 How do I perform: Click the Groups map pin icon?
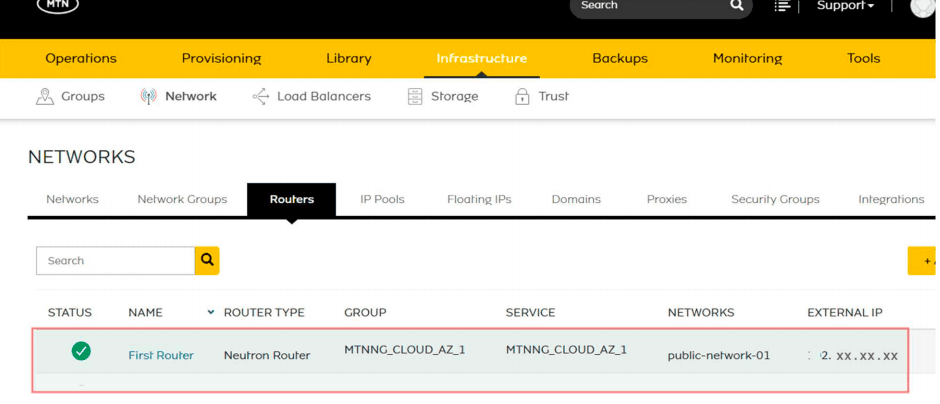(45, 97)
